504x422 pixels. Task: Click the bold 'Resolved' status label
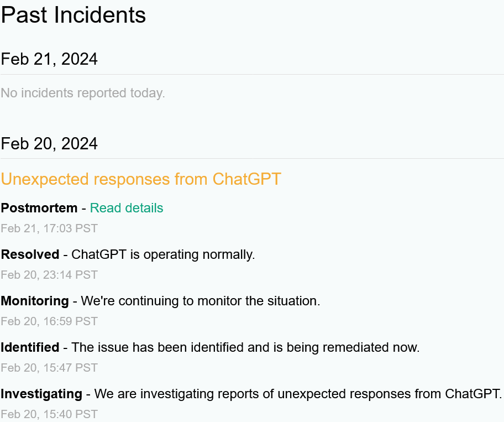30,254
